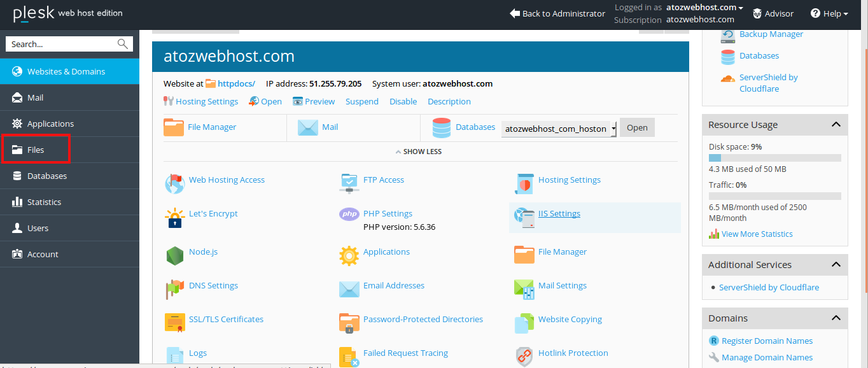868x368 pixels.
Task: Click View More Statistics link
Action: (757, 234)
